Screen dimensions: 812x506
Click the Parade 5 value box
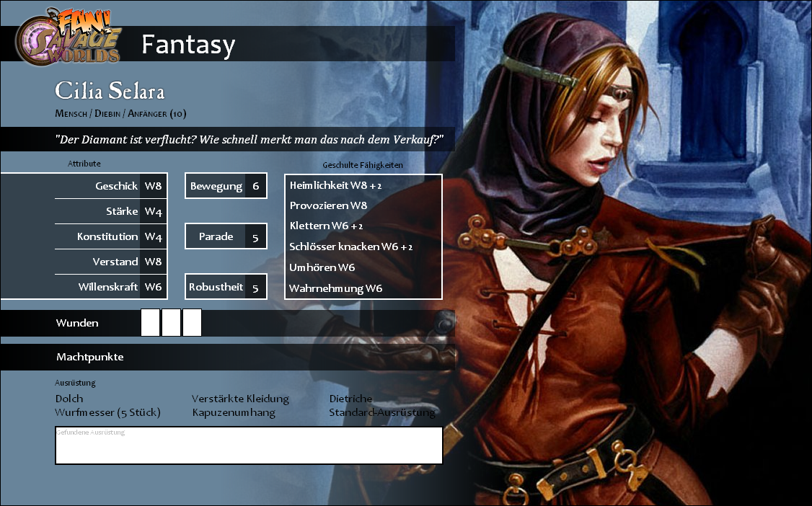(226, 236)
